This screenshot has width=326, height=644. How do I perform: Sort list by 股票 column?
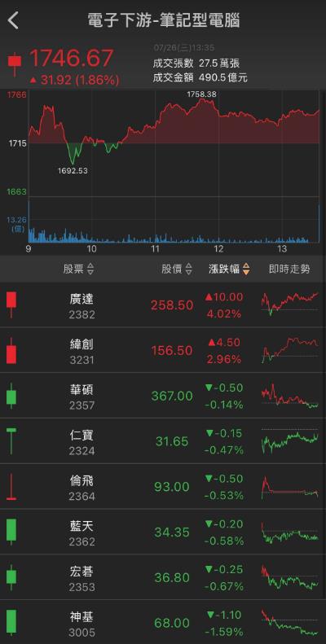click(x=78, y=269)
